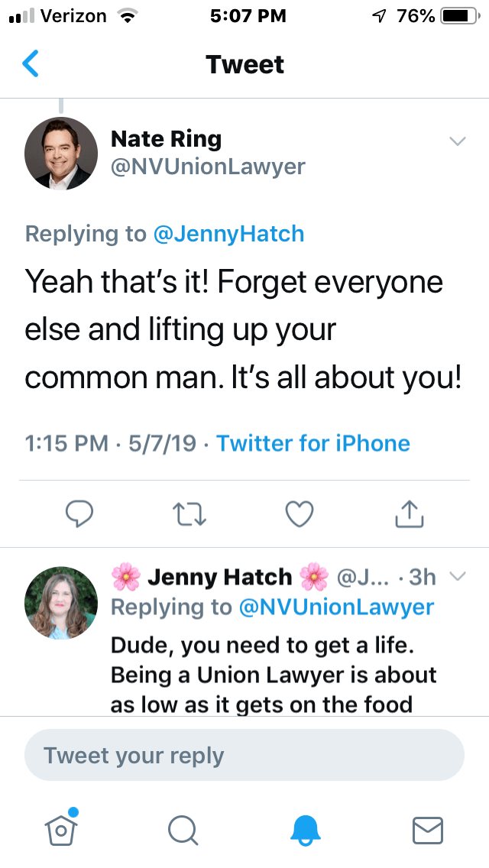Retweet Nate Ring's tweet
The width and height of the screenshot is (489, 868).
pyautogui.click(x=187, y=514)
